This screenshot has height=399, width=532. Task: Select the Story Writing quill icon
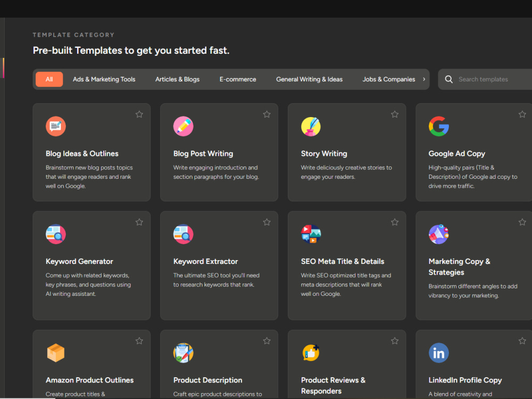coord(311,126)
